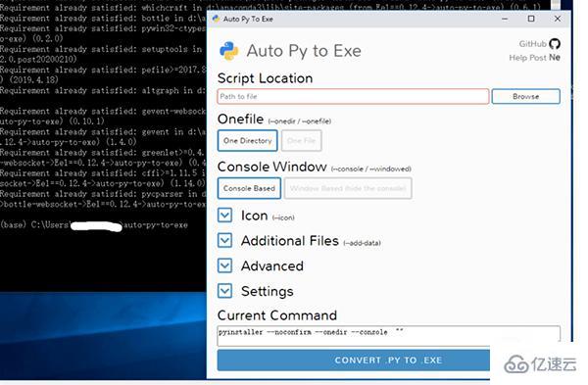The image size is (588, 385).
Task: Click the Additional Files label
Action: (x=290, y=241)
